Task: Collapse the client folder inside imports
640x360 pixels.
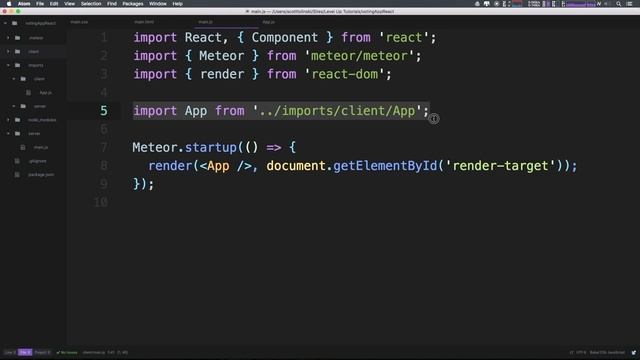Action: point(13,79)
